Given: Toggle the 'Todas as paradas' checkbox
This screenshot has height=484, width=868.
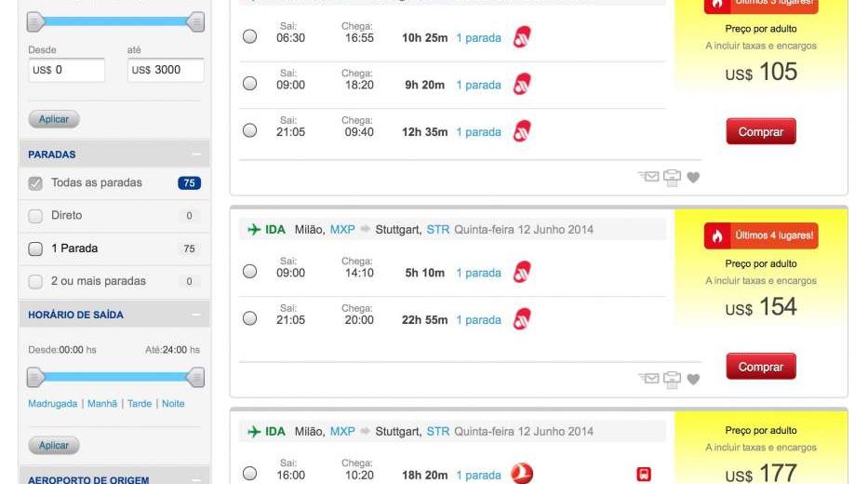Looking at the screenshot, I should point(36,183).
